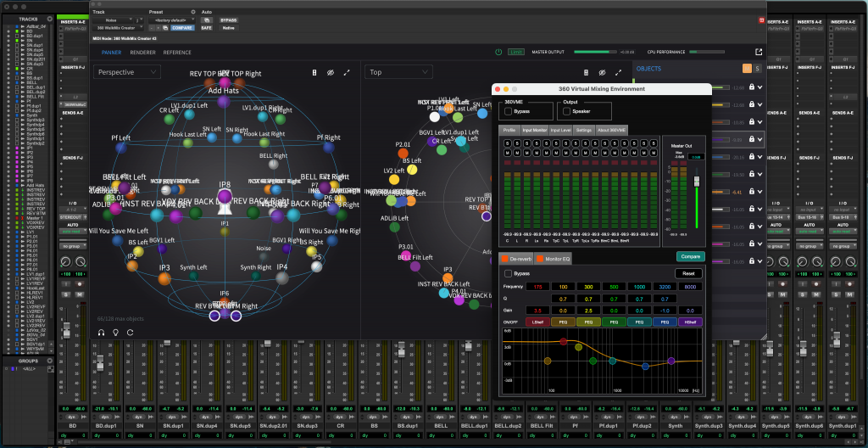Toggle the Monitor EQ Bypass checkbox
Viewport: 868px width, 448px height.
point(508,274)
